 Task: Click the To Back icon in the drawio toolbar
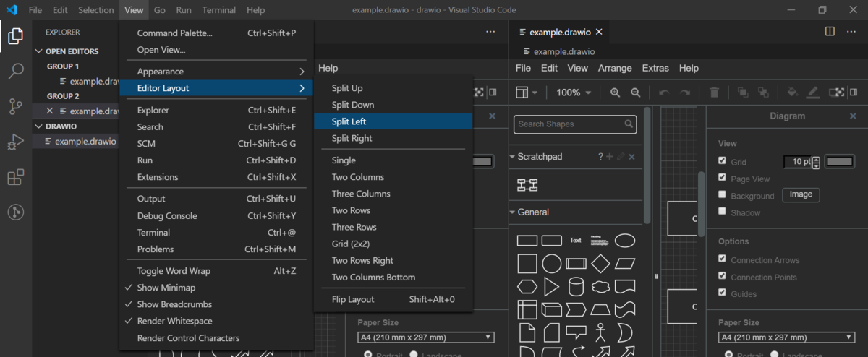click(762, 93)
